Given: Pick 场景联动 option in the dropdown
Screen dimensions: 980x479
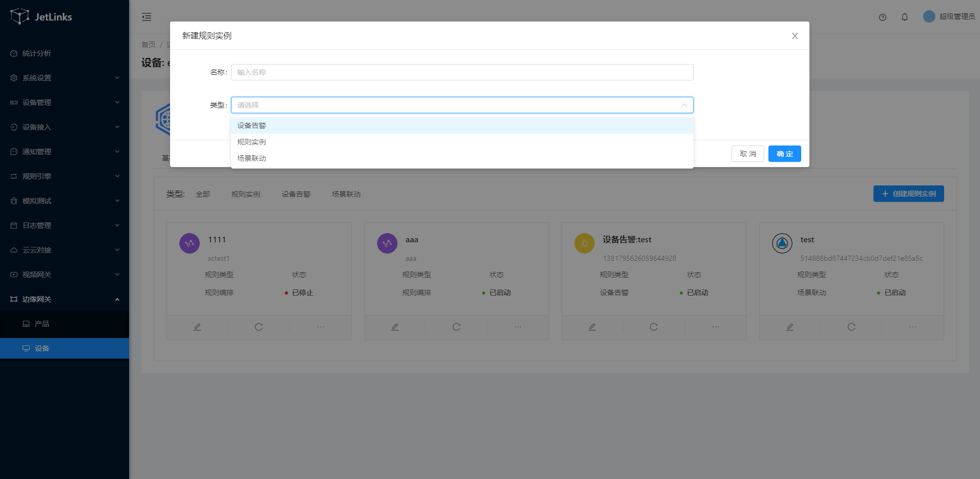Looking at the screenshot, I should tap(252, 158).
